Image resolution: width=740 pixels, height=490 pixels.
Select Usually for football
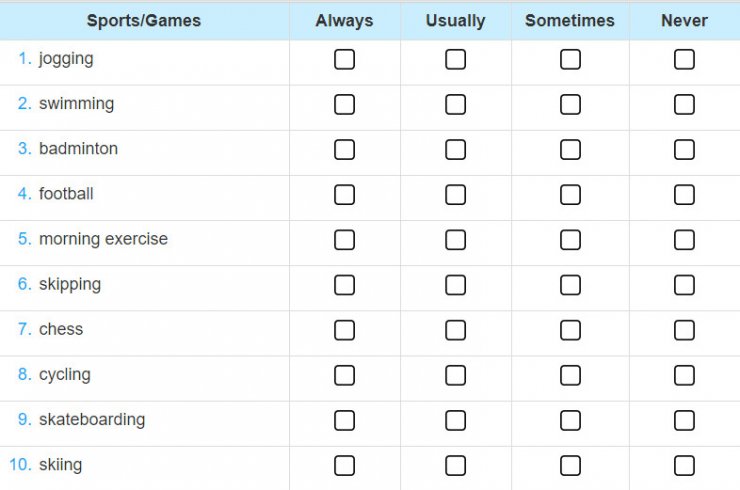[x=455, y=194]
